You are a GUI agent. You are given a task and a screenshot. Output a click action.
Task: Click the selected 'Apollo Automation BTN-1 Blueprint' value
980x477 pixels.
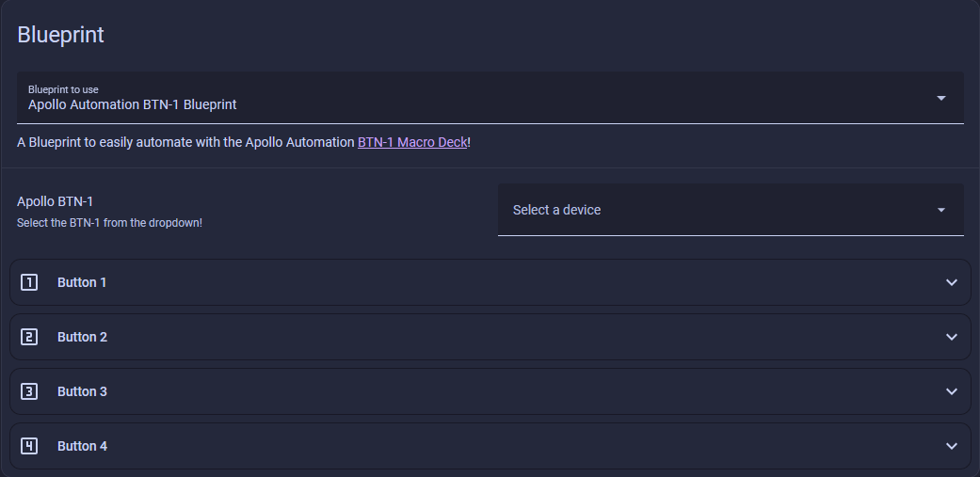pos(133,104)
